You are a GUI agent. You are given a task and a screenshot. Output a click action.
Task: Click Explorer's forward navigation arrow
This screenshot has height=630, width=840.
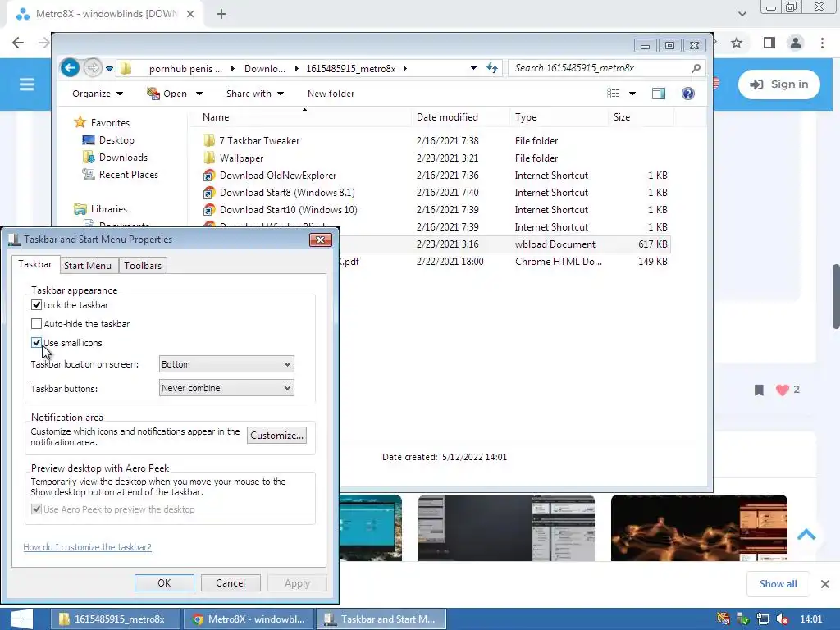93,68
